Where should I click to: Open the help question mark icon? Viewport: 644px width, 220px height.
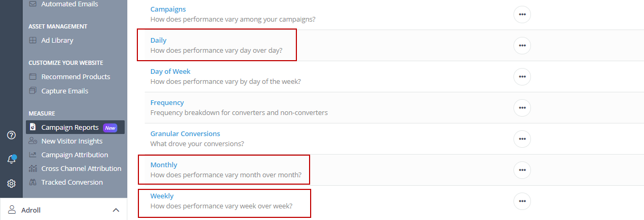click(x=11, y=135)
